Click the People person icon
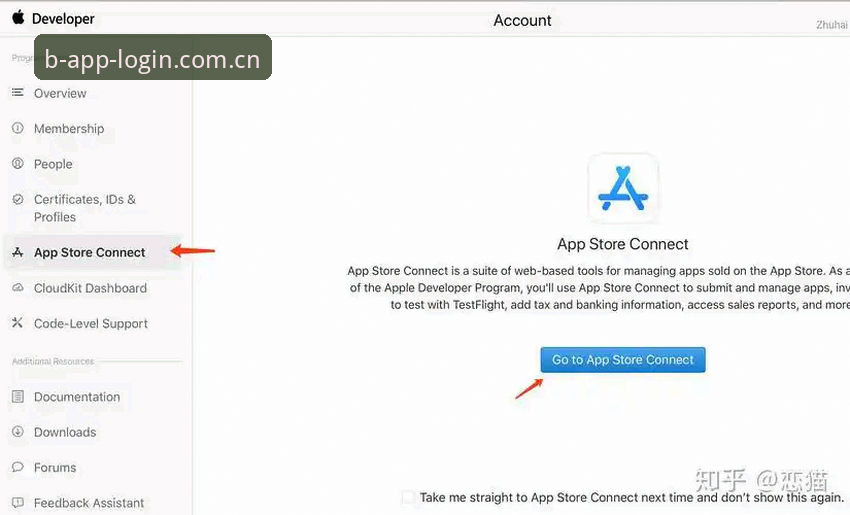This screenshot has height=515, width=850. pyautogui.click(x=18, y=163)
